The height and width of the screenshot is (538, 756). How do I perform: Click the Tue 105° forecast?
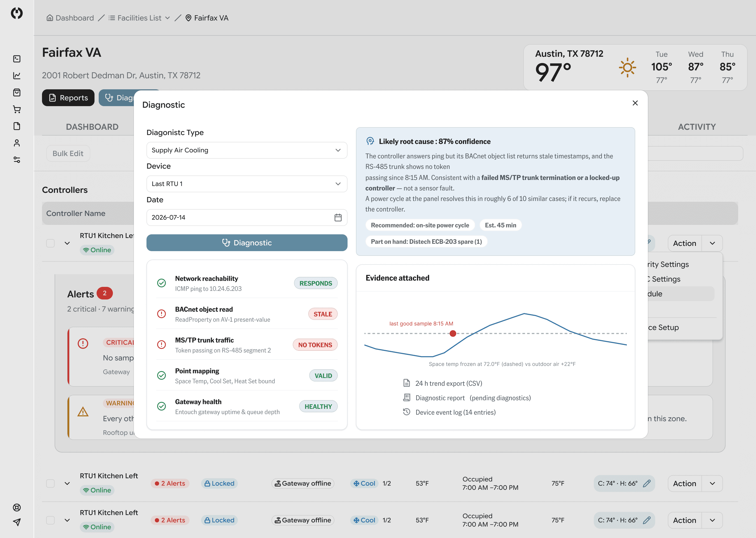pyautogui.click(x=661, y=67)
